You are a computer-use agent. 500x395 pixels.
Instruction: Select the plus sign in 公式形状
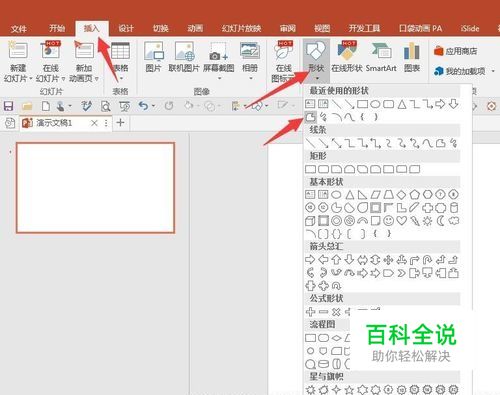310,312
